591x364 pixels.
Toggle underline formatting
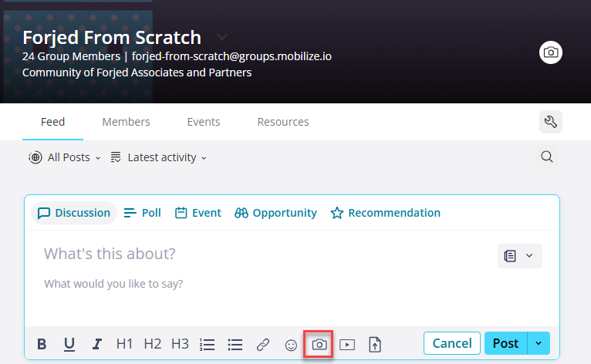[x=69, y=344]
